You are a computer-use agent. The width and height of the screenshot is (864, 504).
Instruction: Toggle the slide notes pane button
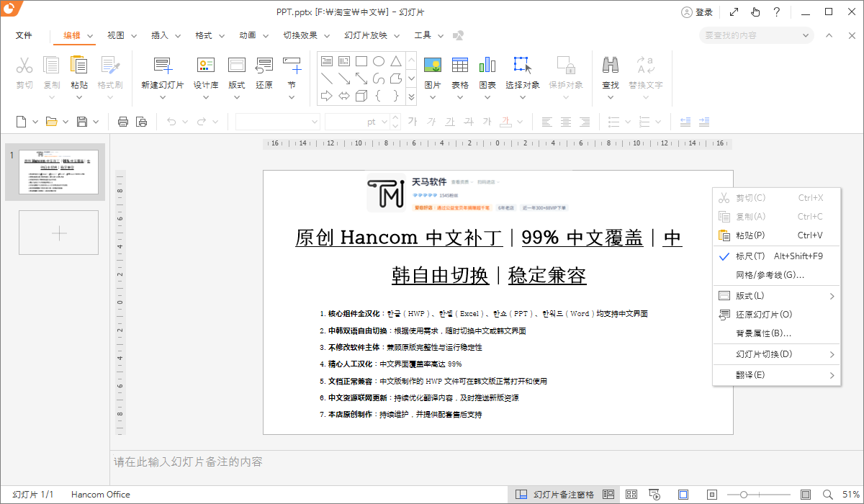[x=556, y=495]
